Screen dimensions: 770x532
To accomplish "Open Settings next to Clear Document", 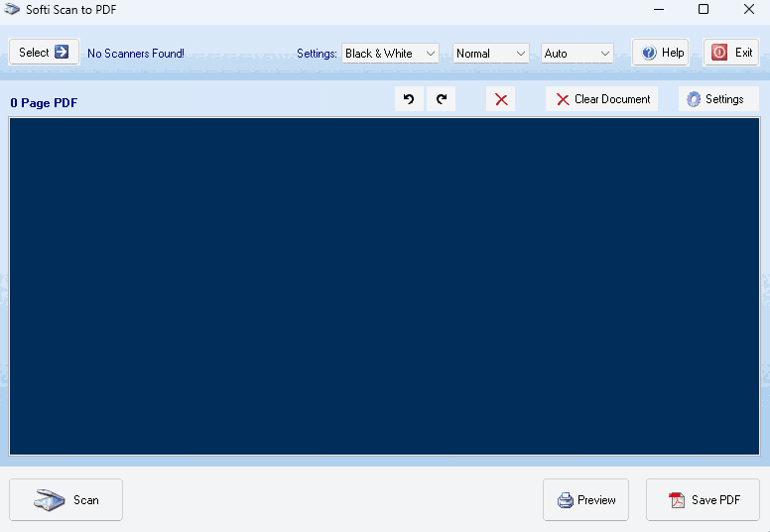I will tap(718, 99).
